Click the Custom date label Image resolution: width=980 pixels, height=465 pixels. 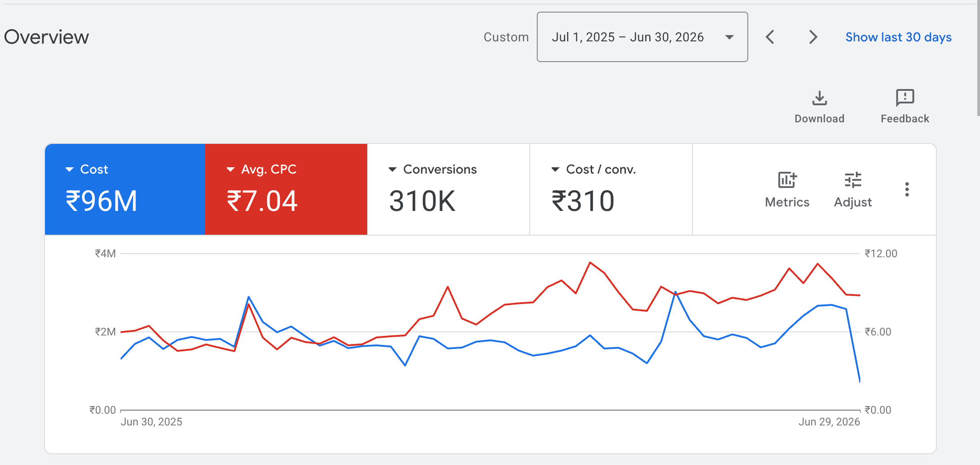point(506,37)
